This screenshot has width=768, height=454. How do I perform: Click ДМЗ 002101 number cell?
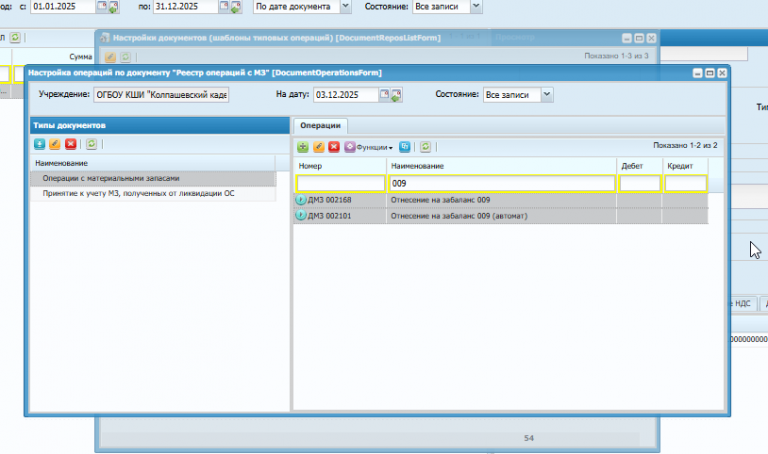click(x=340, y=215)
